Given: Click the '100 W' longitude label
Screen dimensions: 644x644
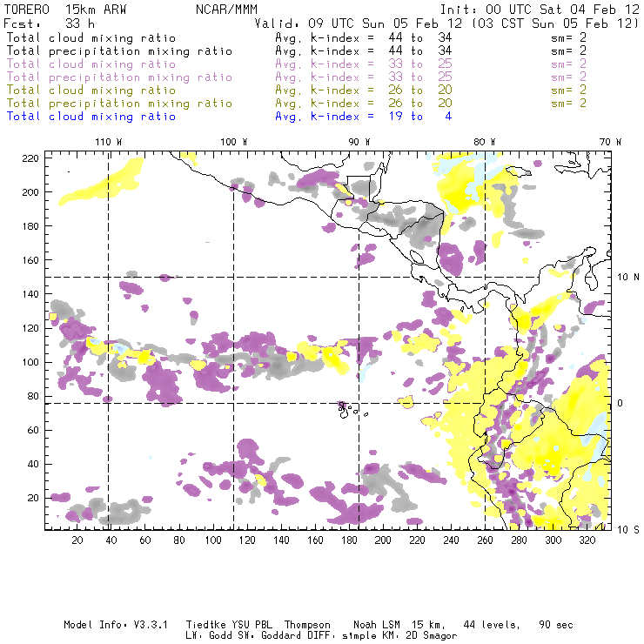Looking at the screenshot, I should click(x=234, y=142).
